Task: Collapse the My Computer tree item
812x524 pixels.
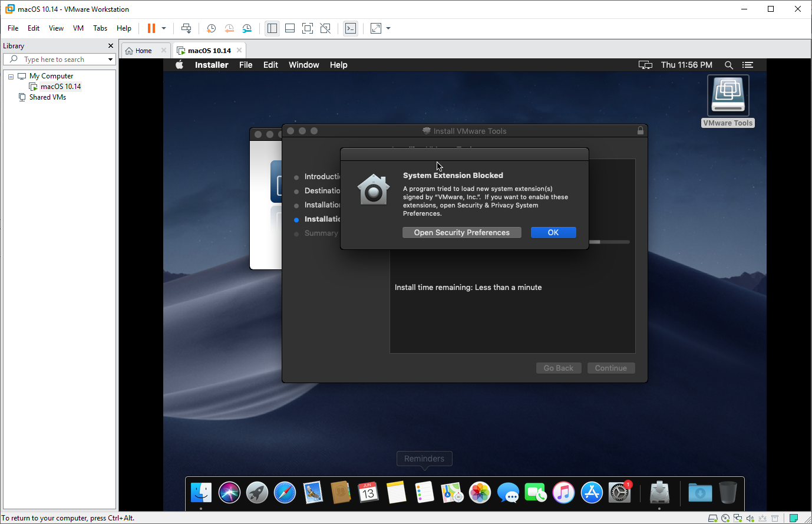Action: (x=10, y=75)
